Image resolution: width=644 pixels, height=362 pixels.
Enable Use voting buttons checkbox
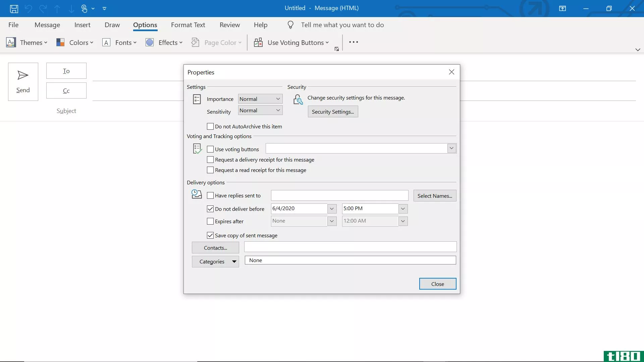coord(210,149)
